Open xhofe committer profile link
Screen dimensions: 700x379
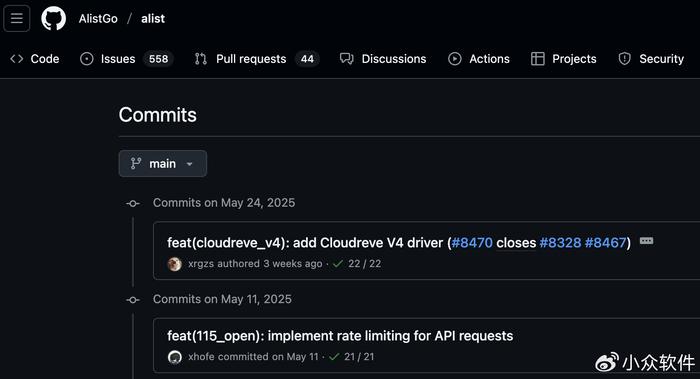[201, 357]
